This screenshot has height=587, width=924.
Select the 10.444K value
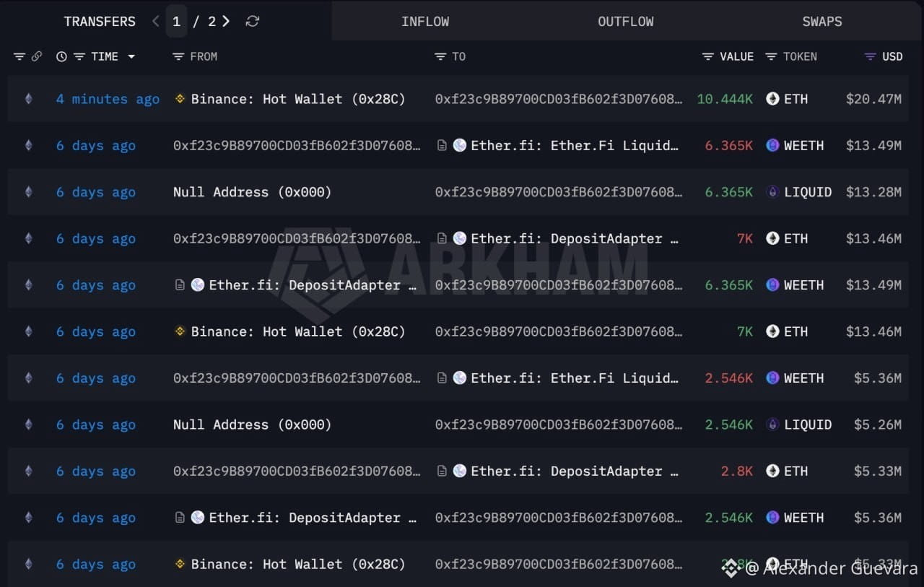(725, 99)
